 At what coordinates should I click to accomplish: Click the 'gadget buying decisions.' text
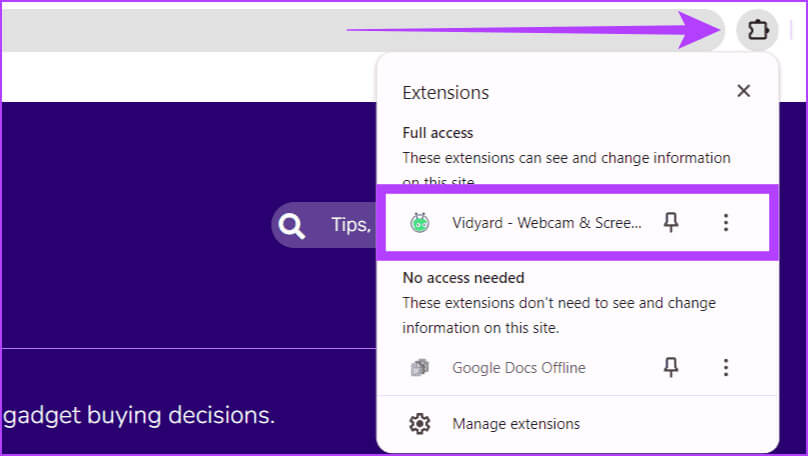click(x=139, y=415)
